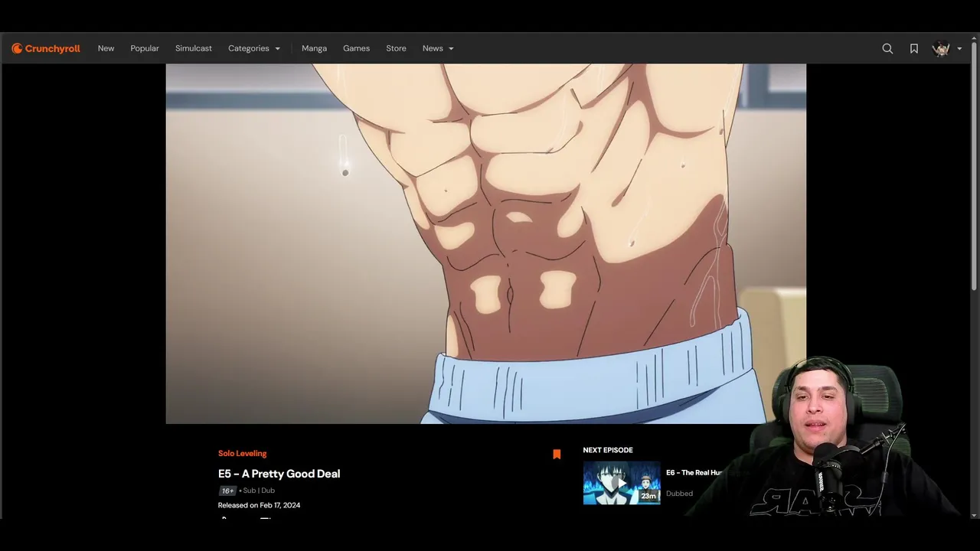
Task: Open the search magnifier icon
Action: click(887, 48)
